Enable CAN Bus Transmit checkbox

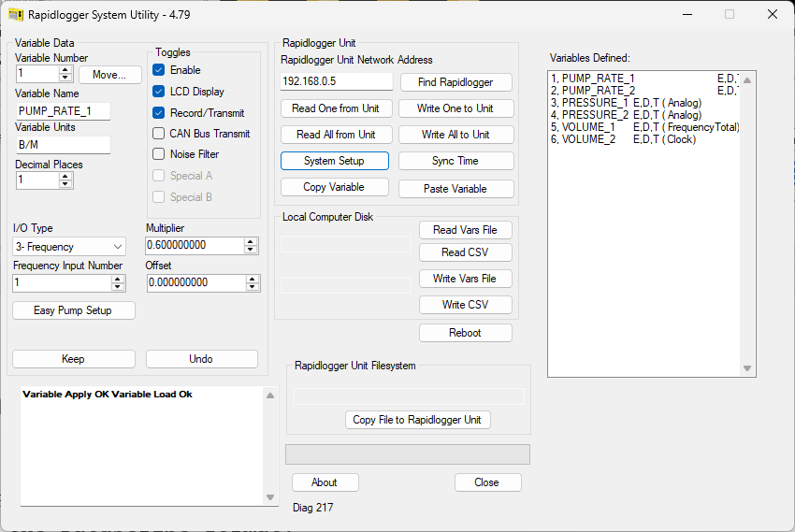click(x=159, y=134)
